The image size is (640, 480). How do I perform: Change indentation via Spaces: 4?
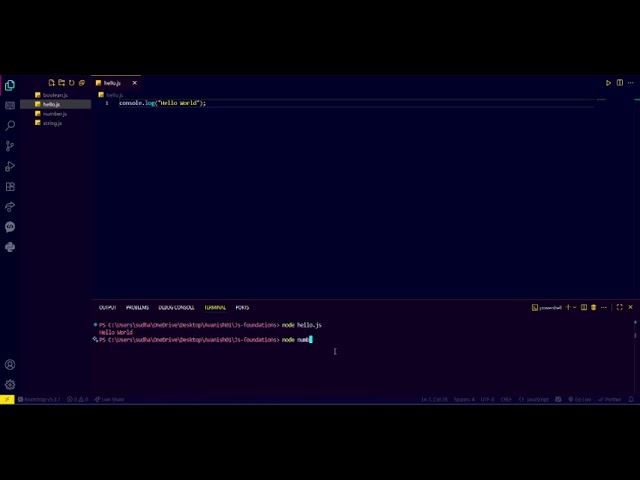(464, 399)
